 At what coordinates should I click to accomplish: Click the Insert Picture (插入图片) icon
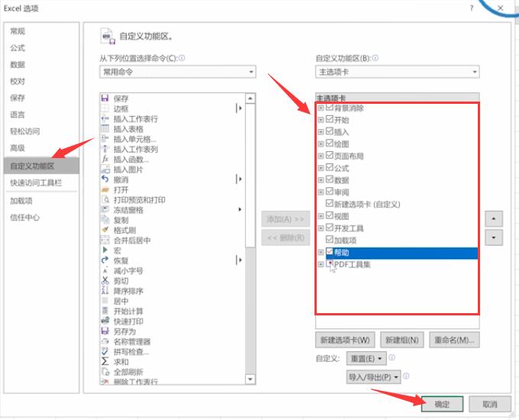[x=105, y=170]
